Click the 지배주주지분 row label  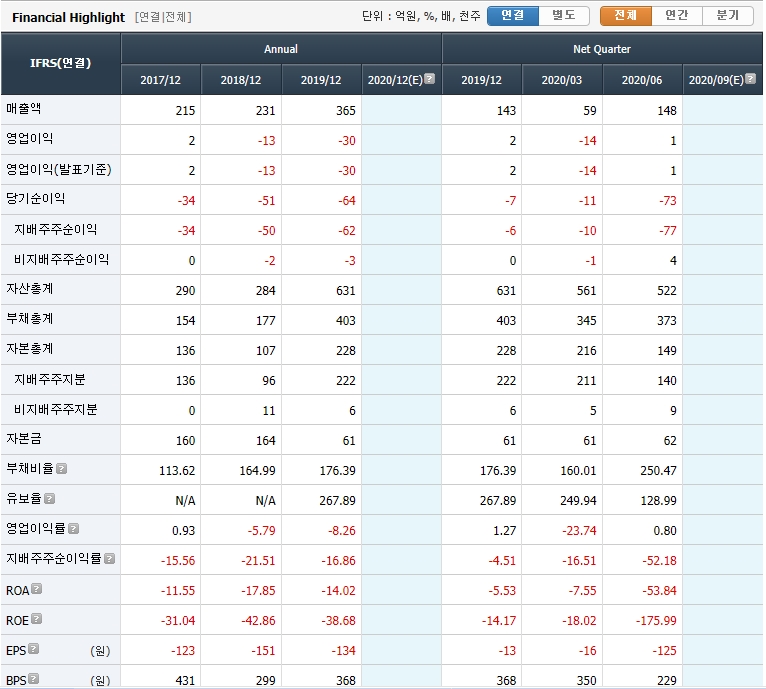(49, 379)
